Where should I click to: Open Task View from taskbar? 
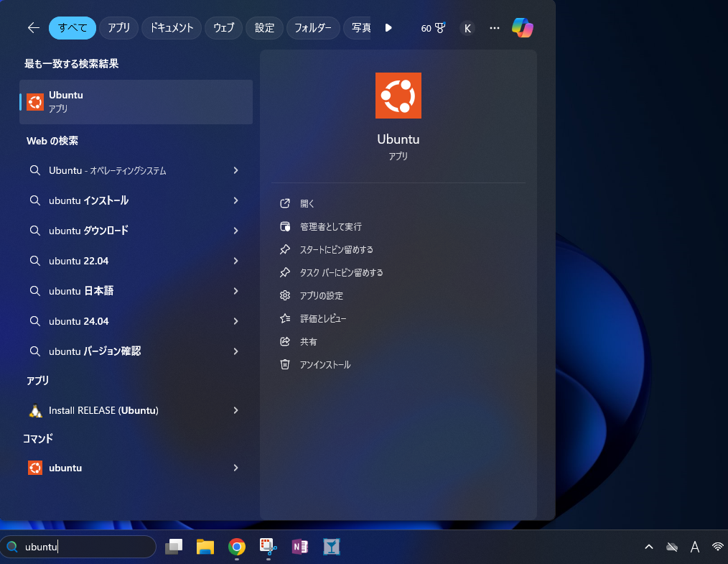[x=174, y=547]
